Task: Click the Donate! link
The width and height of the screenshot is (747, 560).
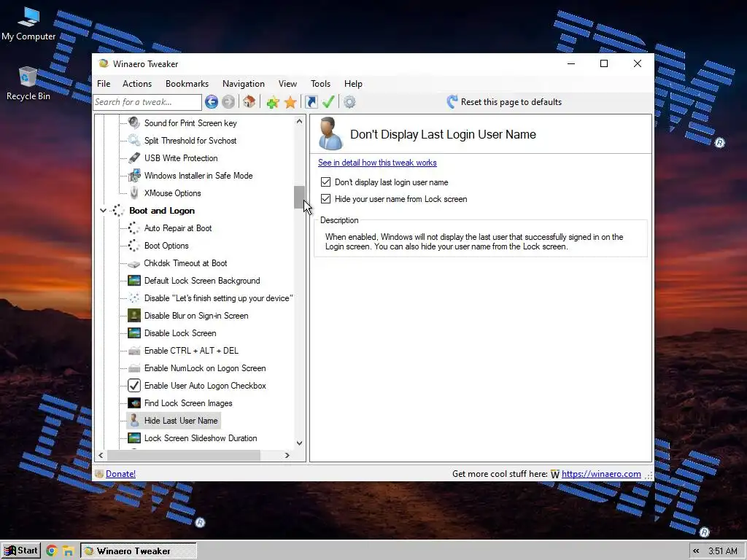Action: tap(120, 474)
